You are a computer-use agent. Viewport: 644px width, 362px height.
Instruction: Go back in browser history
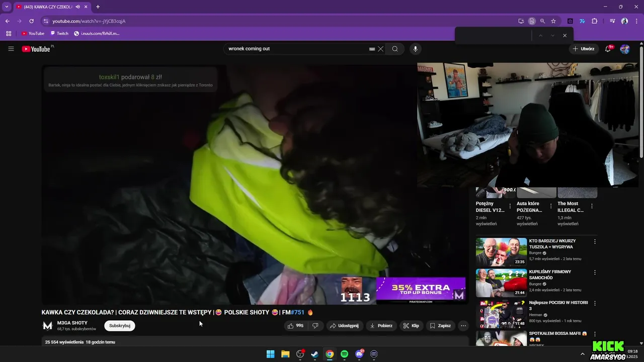tap(7, 21)
